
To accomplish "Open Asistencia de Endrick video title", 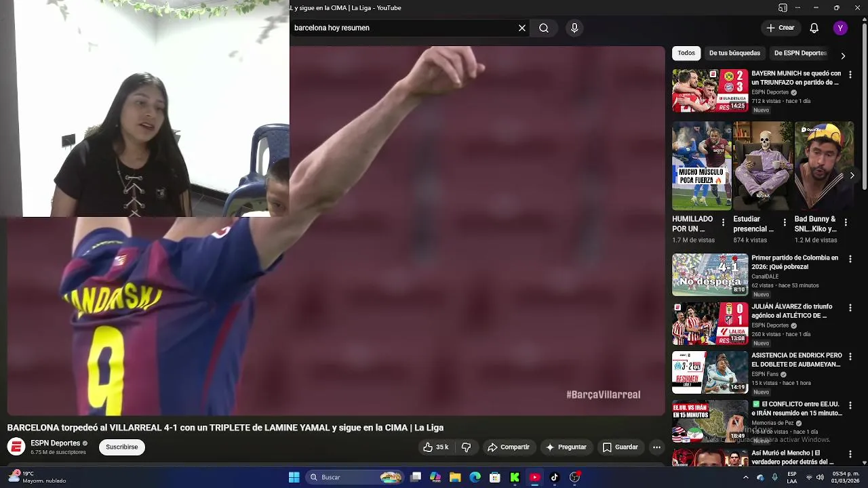I will click(796, 360).
